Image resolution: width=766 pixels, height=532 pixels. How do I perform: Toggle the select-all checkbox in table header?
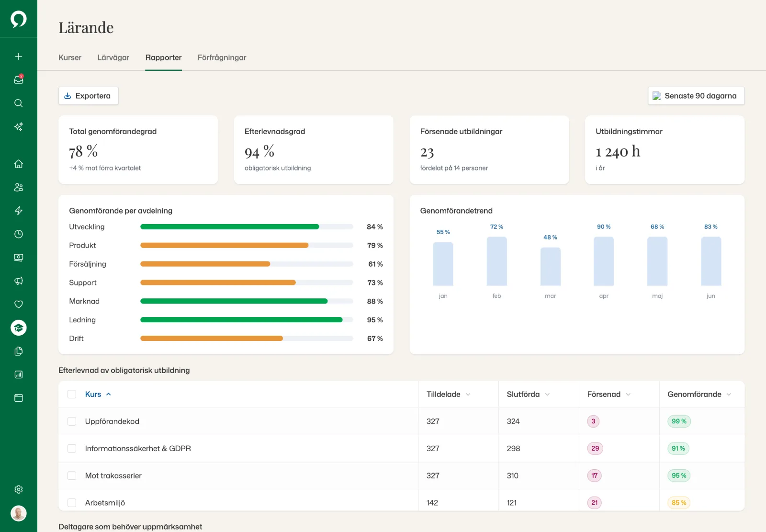[72, 394]
